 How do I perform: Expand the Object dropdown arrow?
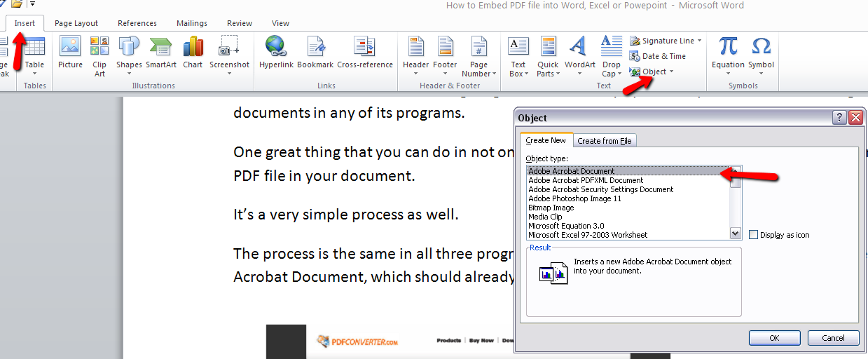coord(671,72)
